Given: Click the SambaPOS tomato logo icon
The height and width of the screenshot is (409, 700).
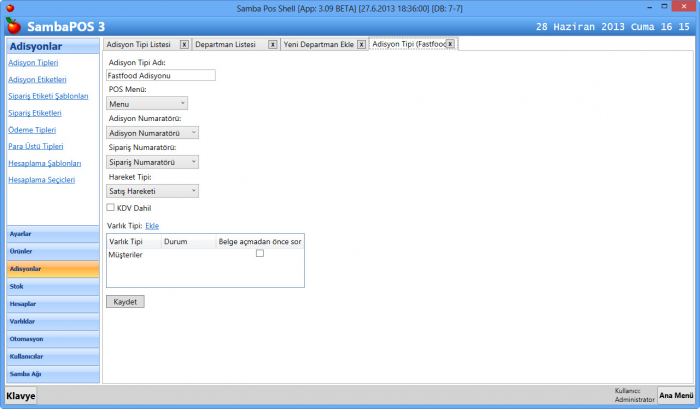Looking at the screenshot, I should pyautogui.click(x=12, y=25).
